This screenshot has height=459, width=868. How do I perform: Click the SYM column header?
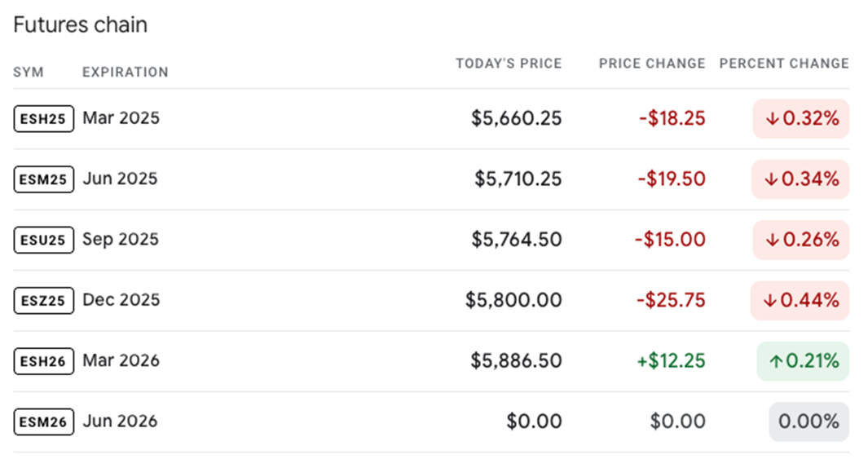(29, 73)
